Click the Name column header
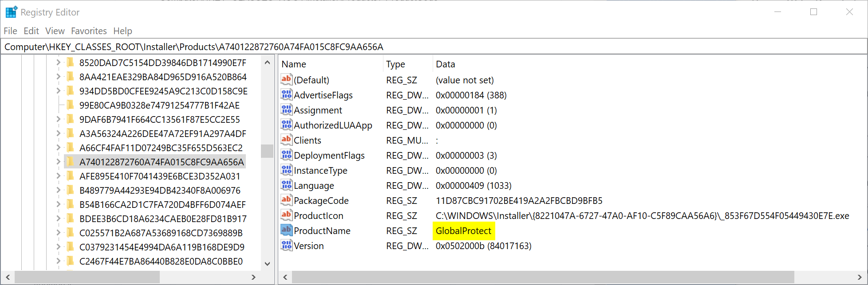The image size is (868, 285). coord(294,64)
